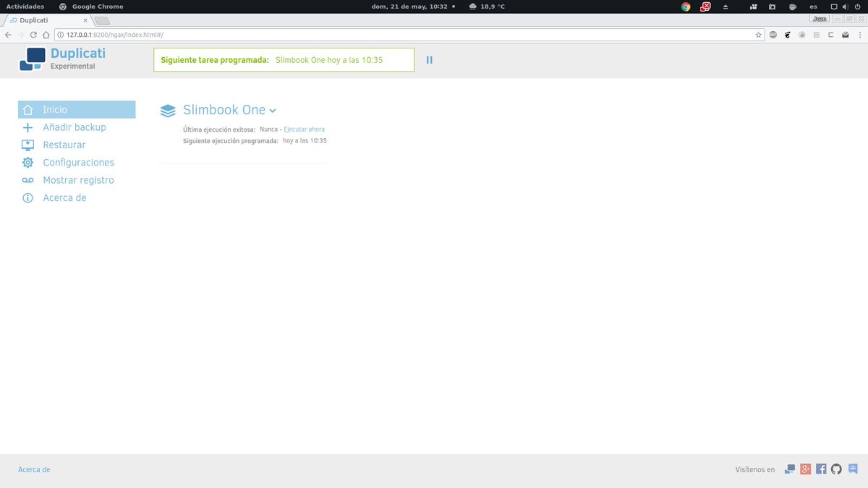Click the red Duplicati tray icon

pyautogui.click(x=705, y=7)
